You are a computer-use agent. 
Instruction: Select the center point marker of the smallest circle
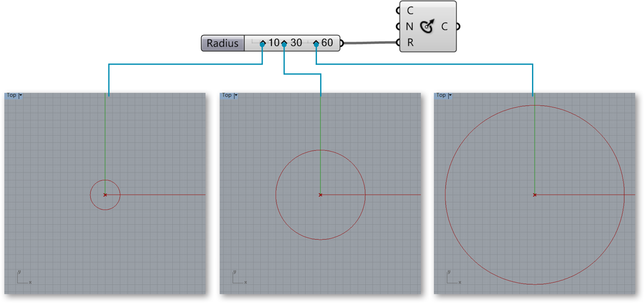tap(105, 195)
